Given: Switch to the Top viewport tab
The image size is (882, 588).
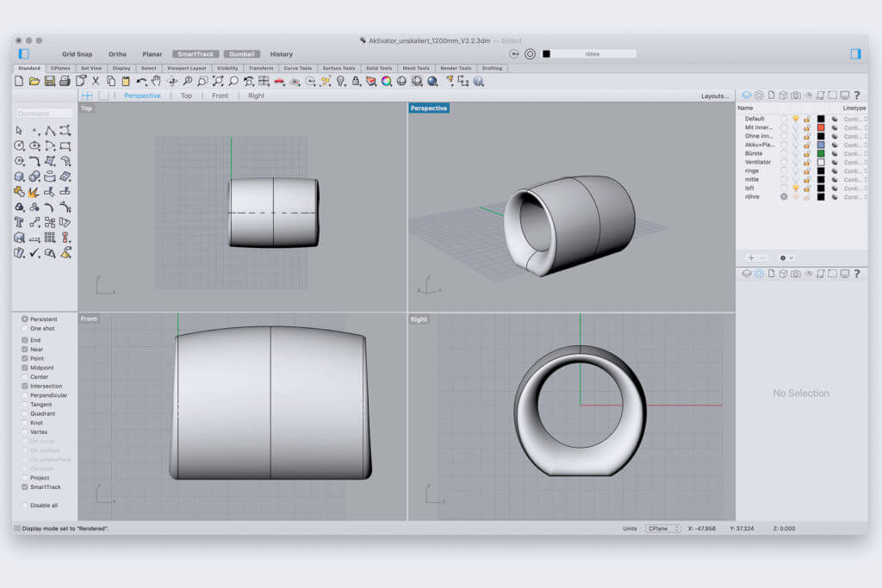Looking at the screenshot, I should click(x=186, y=96).
